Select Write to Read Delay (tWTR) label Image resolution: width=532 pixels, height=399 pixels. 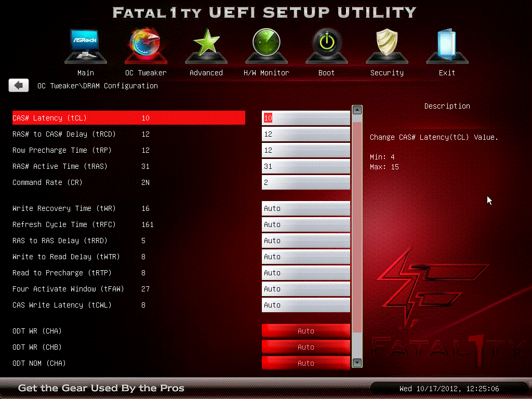click(66, 257)
